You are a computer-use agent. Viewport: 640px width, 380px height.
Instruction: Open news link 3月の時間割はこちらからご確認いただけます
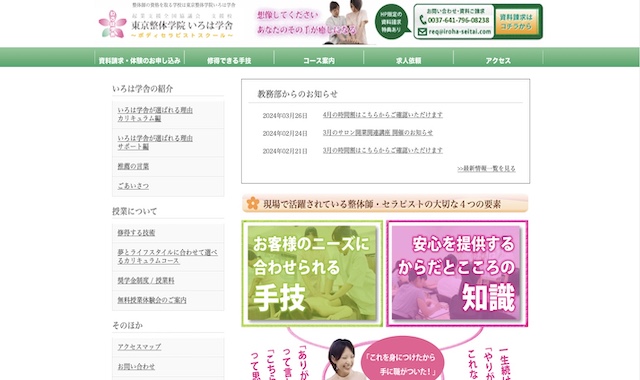pos(382,150)
